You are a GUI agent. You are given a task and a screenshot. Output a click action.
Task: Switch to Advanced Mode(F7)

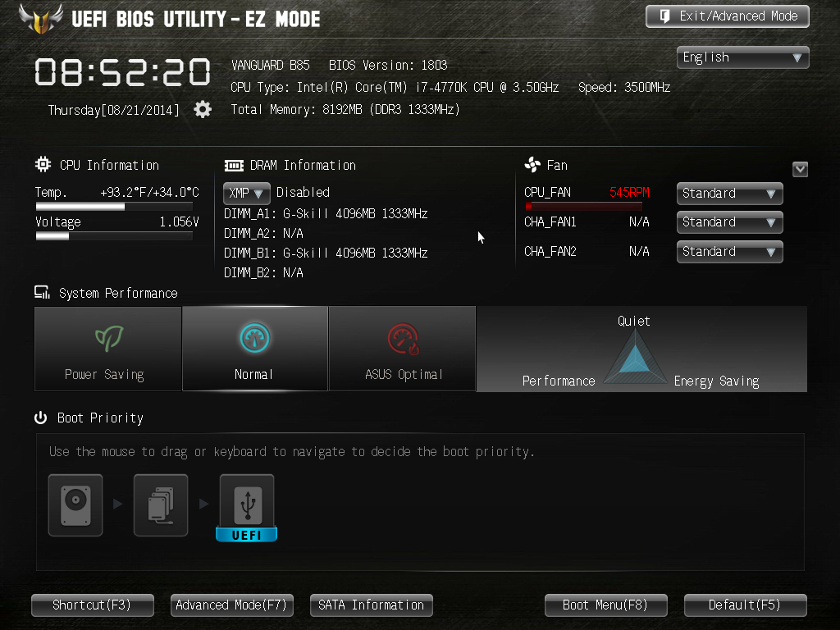231,605
